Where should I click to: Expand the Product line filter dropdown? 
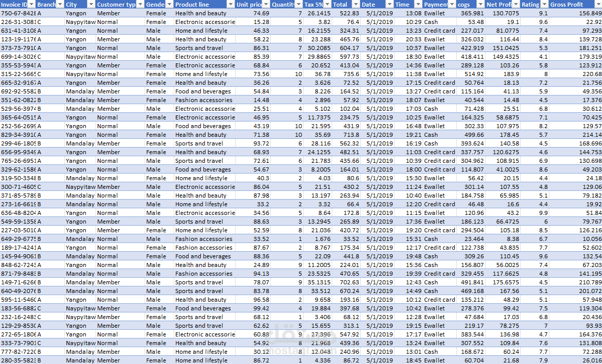pos(230,5)
